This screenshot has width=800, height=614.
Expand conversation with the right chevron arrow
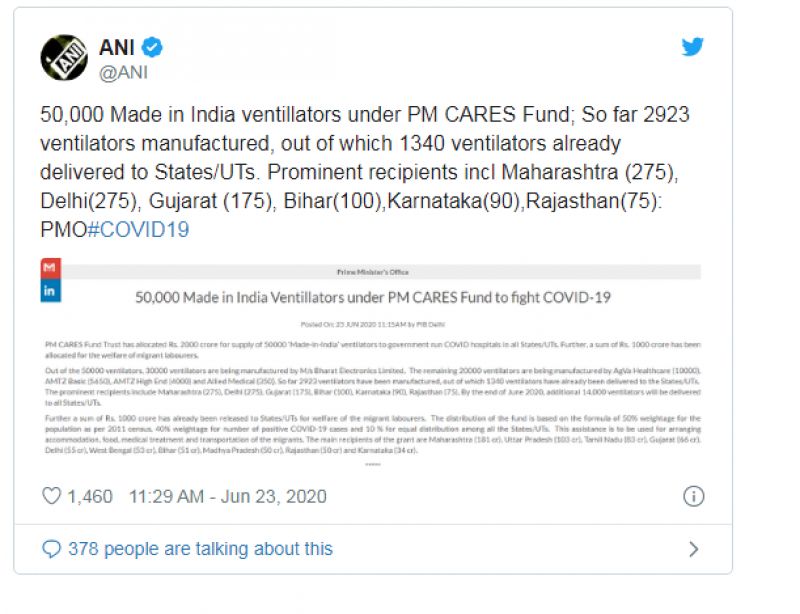(694, 549)
